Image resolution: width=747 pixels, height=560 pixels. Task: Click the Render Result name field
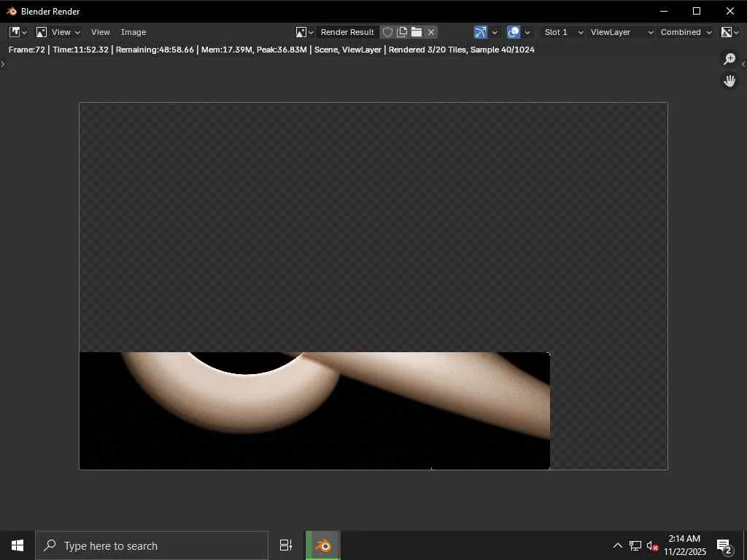[x=347, y=32]
